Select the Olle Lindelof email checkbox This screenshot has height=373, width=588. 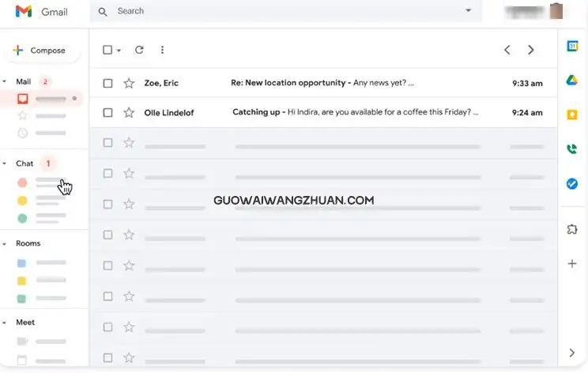click(x=107, y=113)
